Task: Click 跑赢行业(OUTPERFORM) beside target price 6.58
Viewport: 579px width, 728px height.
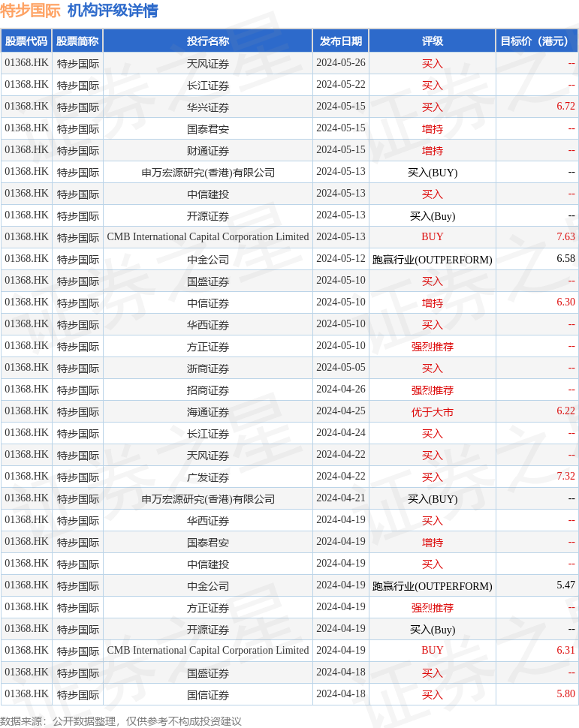Action: pos(432,260)
